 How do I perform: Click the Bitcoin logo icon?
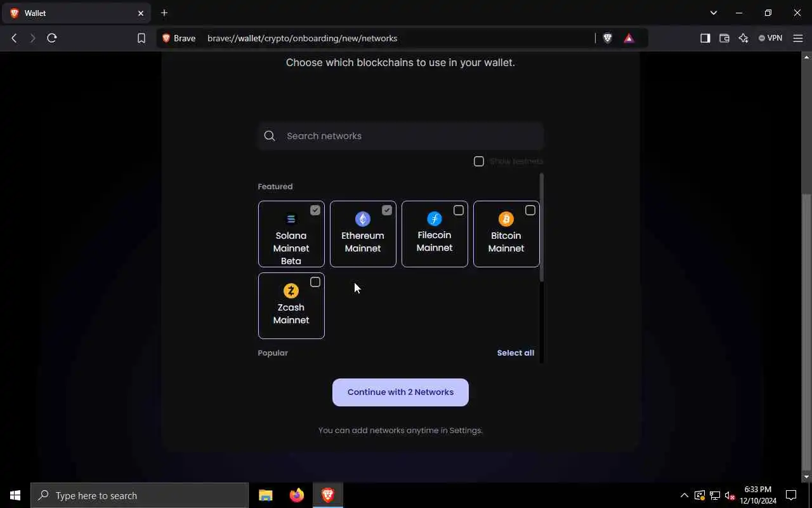click(506, 219)
